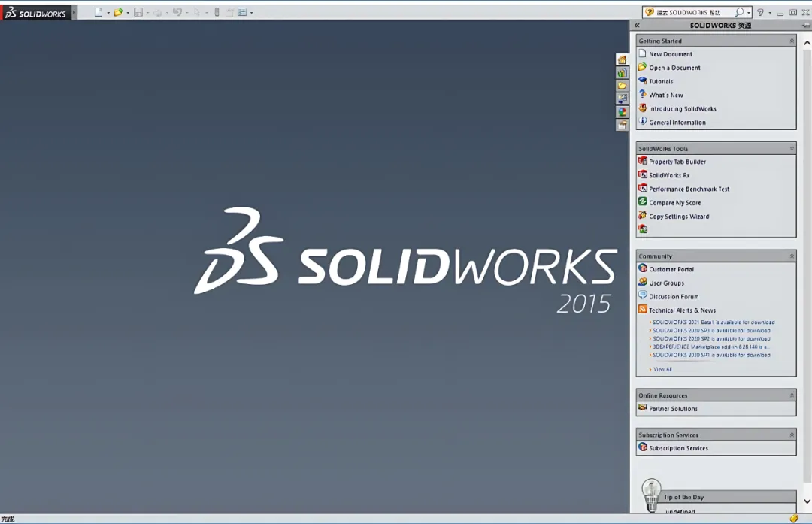Click the Help question mark icon
This screenshot has width=812, height=524.
point(760,12)
